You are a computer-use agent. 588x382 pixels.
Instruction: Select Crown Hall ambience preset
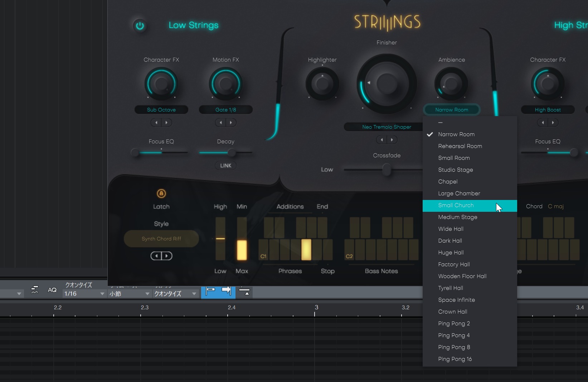(470, 312)
